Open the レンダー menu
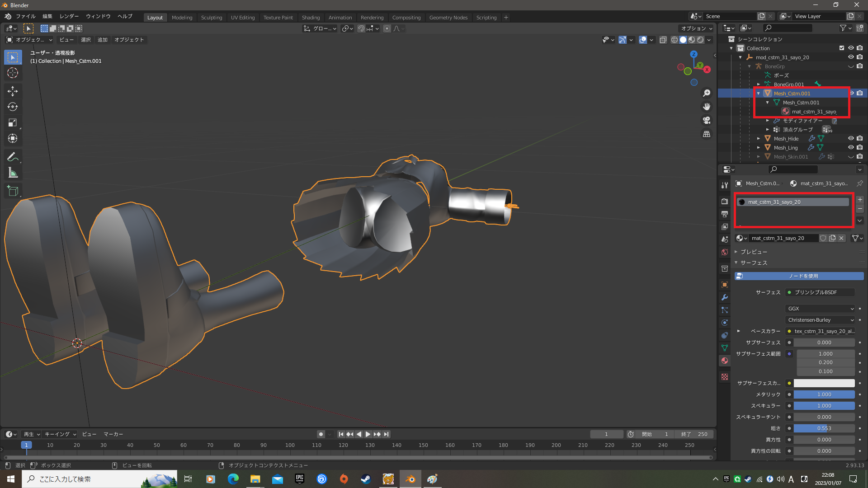 click(x=69, y=16)
